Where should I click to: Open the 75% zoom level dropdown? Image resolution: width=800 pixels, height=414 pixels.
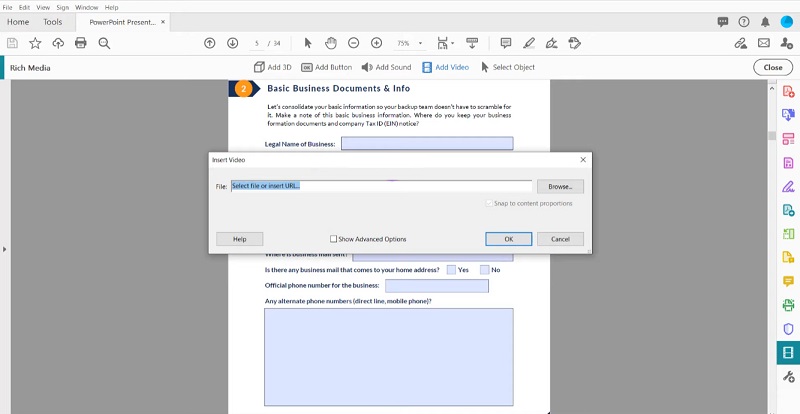(x=420, y=43)
